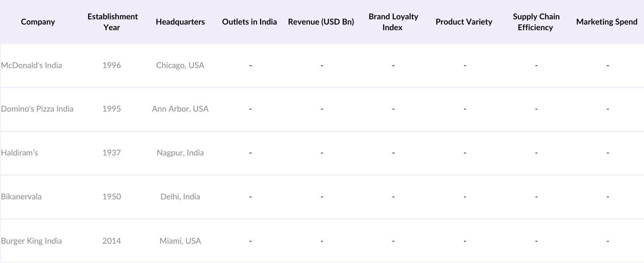
Task: Select the Ann Arbor, USA cell
Action: tap(180, 109)
